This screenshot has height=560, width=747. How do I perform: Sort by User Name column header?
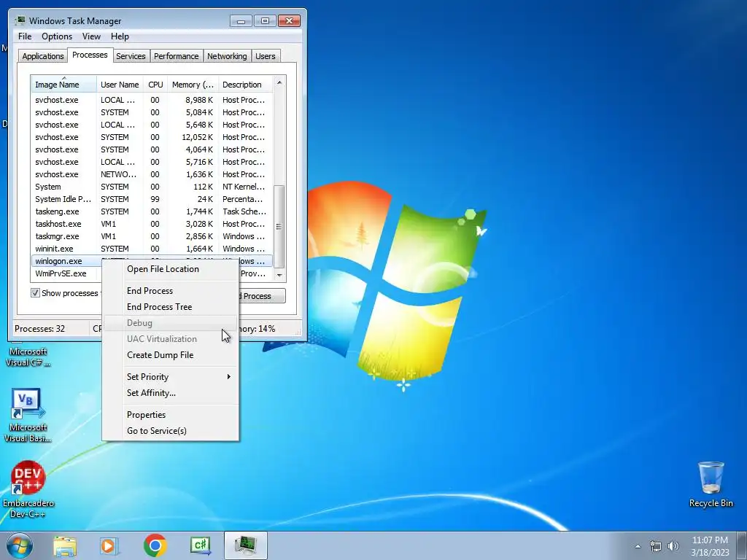120,85
